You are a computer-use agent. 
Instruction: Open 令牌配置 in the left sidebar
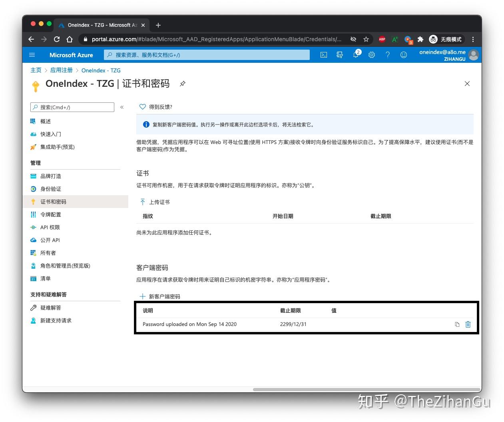[51, 214]
